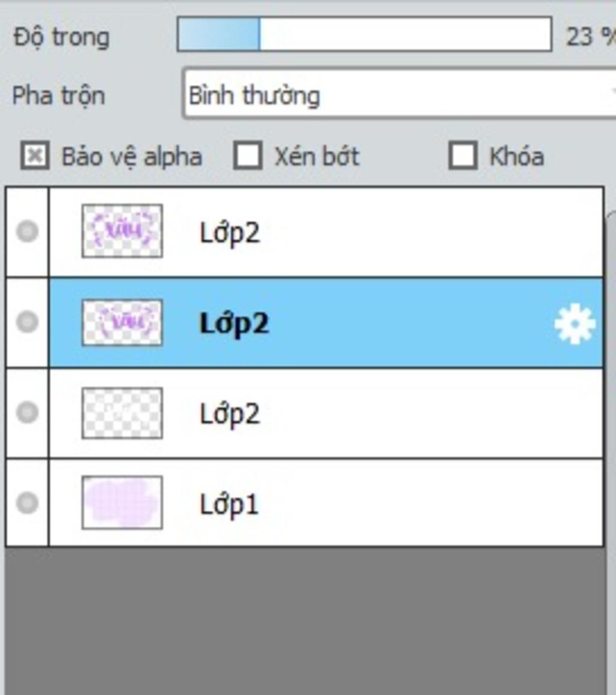Click the empty gray area below layers
The image size is (616, 695).
(x=304, y=620)
